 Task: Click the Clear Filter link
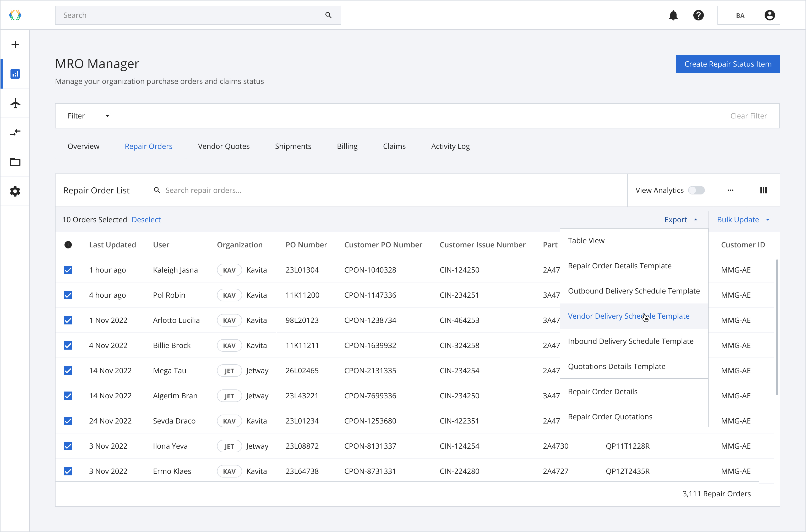click(x=748, y=116)
